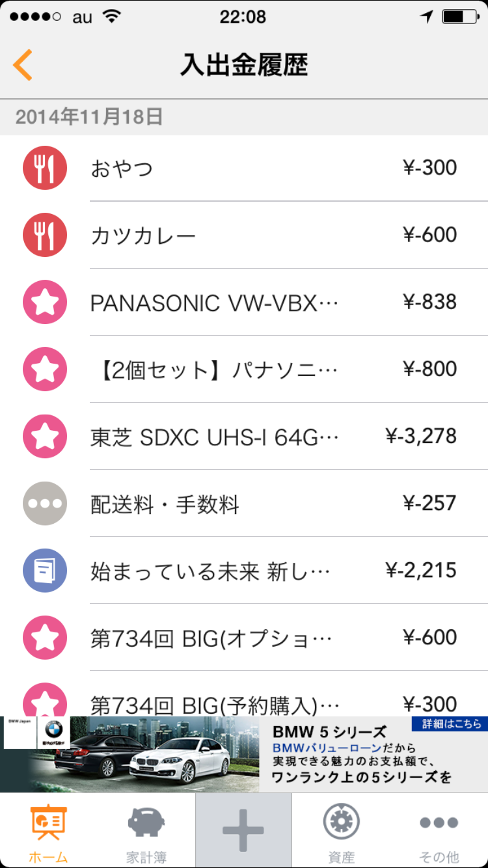The image size is (488, 868).
Task: Tap the fork-knife icon beside カツカレー
Action: click(x=45, y=235)
